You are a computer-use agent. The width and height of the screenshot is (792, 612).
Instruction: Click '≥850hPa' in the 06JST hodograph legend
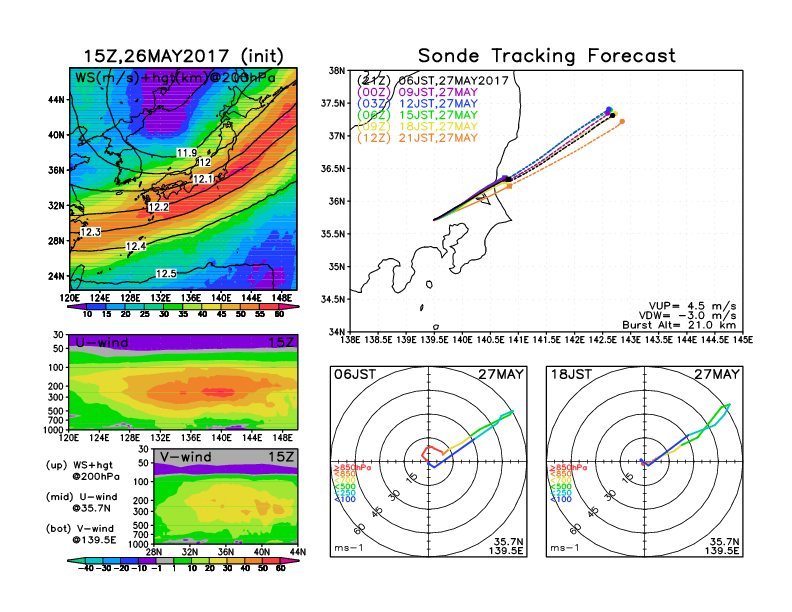[352, 468]
